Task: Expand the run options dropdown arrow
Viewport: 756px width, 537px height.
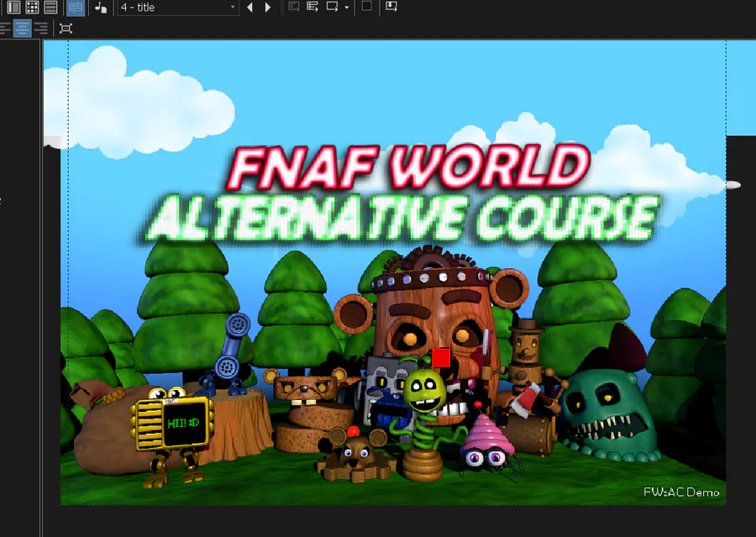Action: (347, 8)
